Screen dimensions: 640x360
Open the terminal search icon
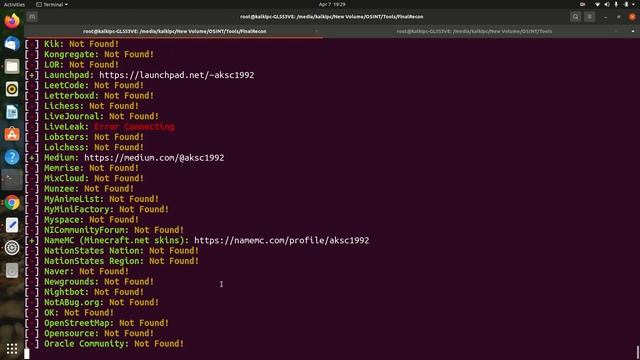(x=576, y=17)
